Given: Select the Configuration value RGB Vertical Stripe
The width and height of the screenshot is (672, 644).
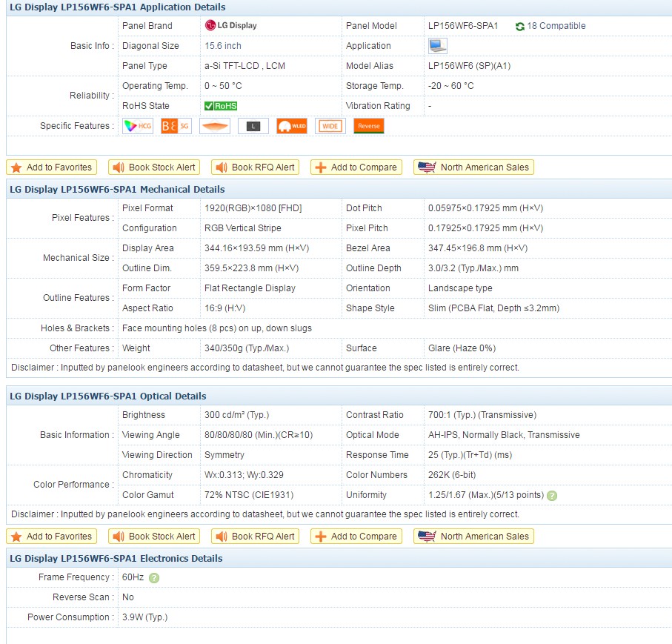Looking at the screenshot, I should point(242,228).
